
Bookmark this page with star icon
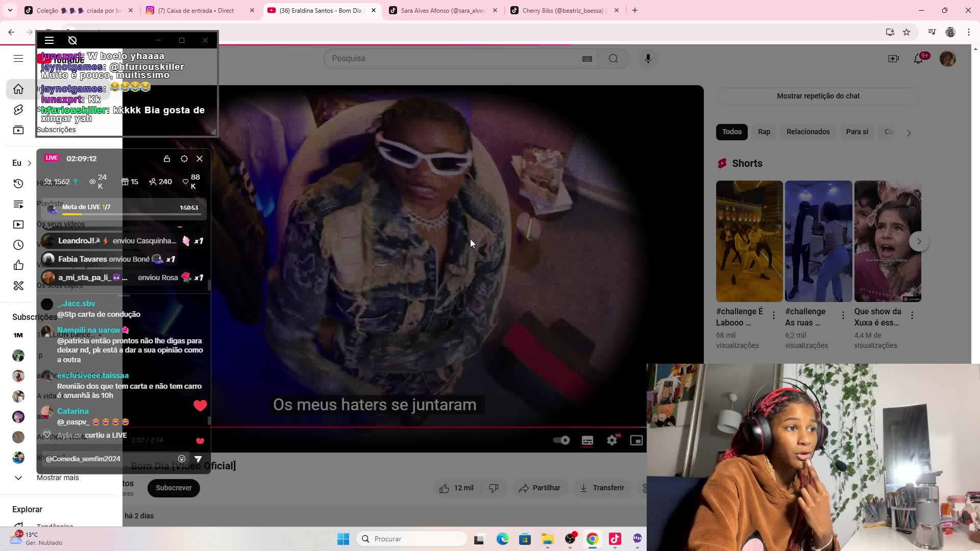tap(906, 32)
